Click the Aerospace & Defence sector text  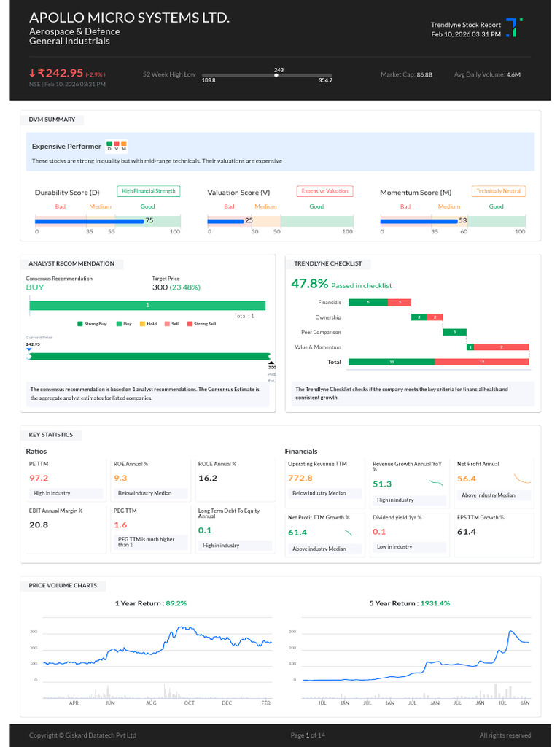pos(74,31)
